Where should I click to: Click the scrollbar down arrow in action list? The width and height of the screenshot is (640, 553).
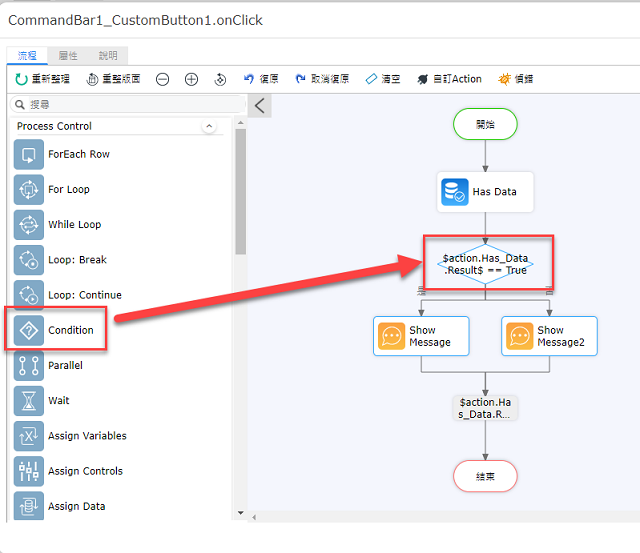(241, 513)
